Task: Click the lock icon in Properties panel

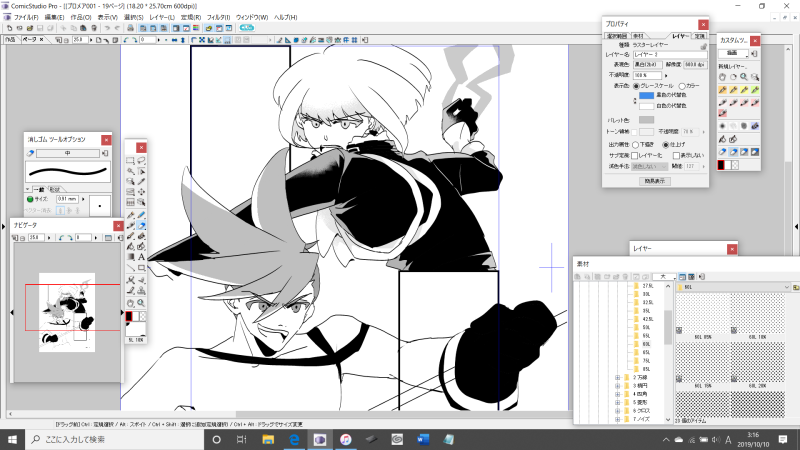Action: coord(704,47)
